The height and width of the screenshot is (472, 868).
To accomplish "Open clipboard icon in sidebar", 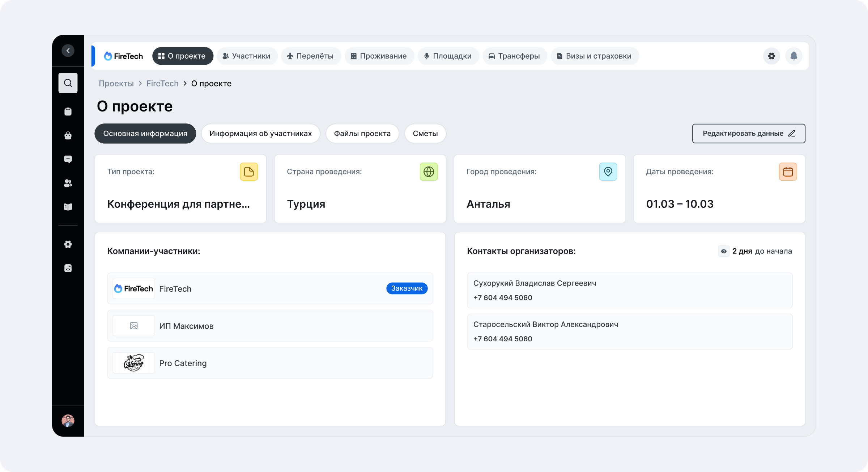I will [x=68, y=111].
